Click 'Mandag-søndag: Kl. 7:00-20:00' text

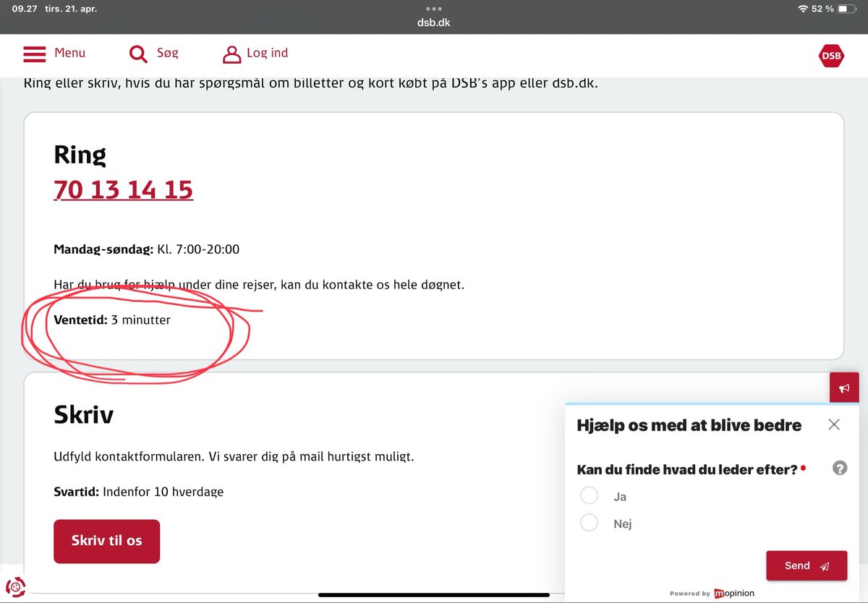[147, 249]
